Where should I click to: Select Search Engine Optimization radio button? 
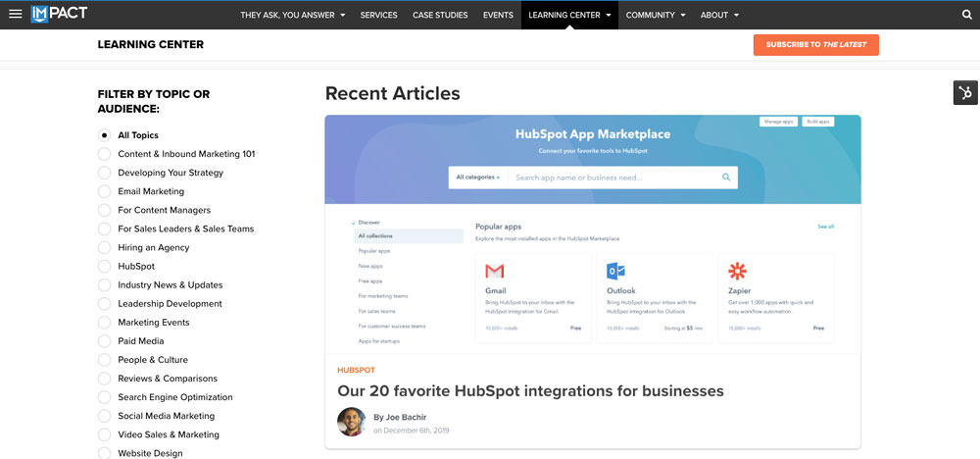click(x=105, y=397)
